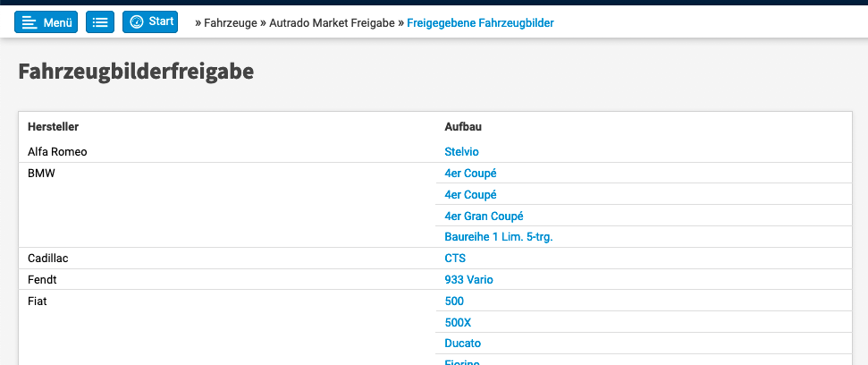Open the Ducato link
Viewport: 868px width, 365px height.
462,344
